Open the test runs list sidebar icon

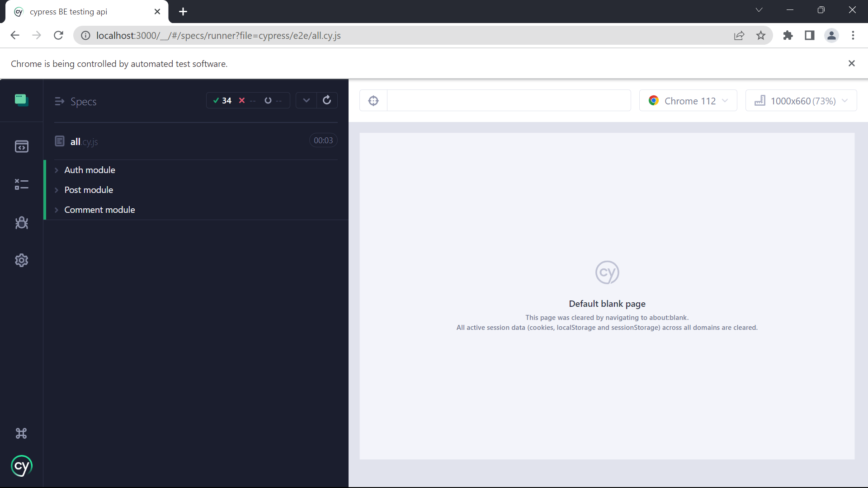pos(21,184)
